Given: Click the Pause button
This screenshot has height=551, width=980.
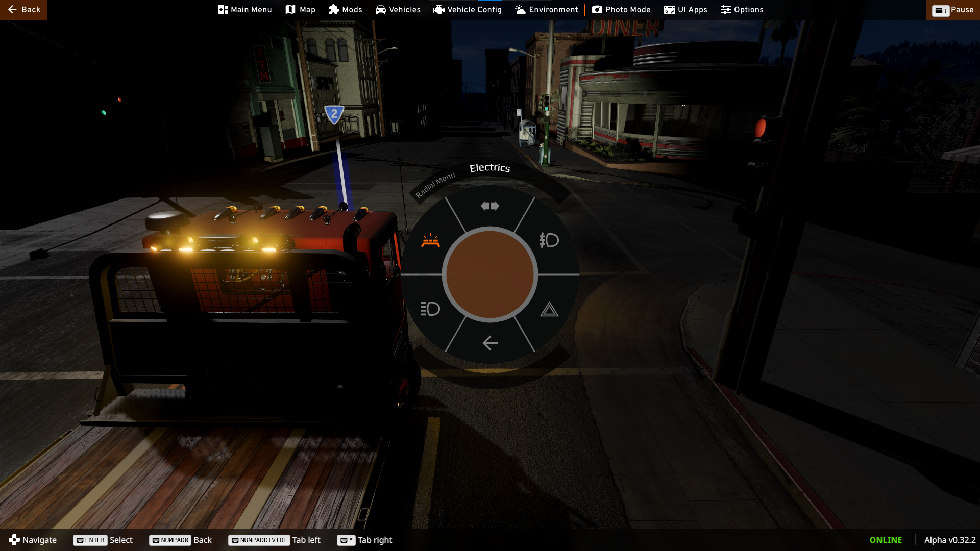Looking at the screenshot, I should pos(952,10).
